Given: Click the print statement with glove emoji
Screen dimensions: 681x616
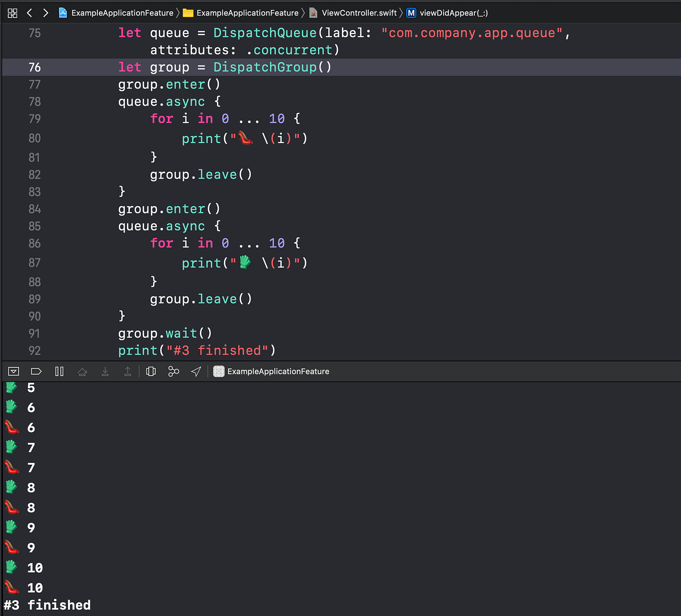Looking at the screenshot, I should tap(245, 263).
